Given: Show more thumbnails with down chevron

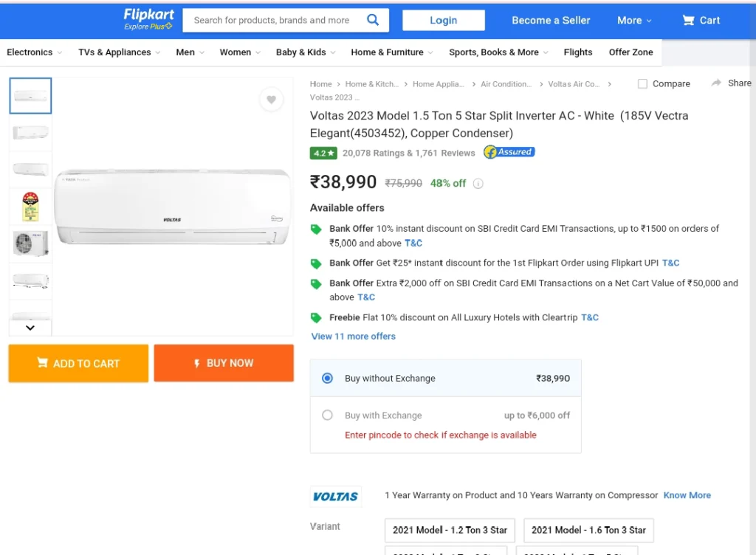Looking at the screenshot, I should click(x=30, y=328).
